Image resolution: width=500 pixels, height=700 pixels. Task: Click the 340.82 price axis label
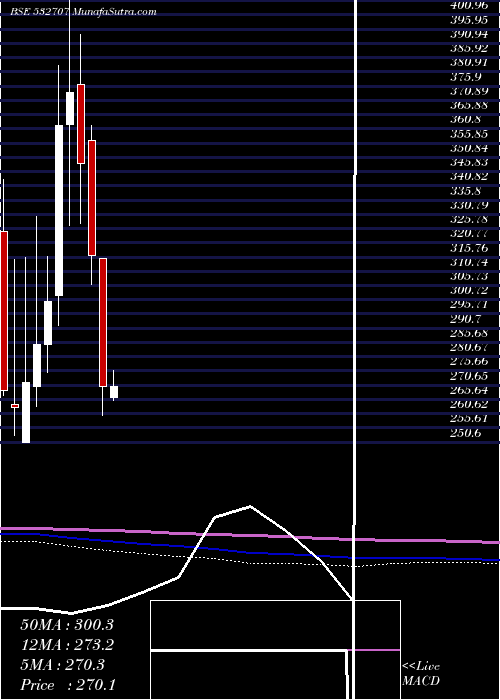(x=470, y=177)
